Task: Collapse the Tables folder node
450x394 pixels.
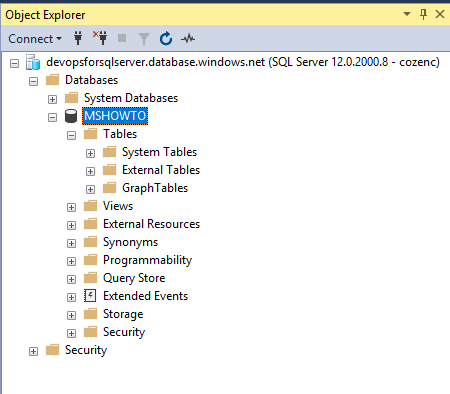Action: point(71,135)
